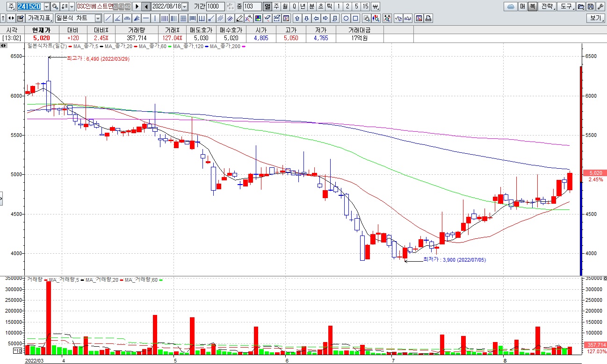
Task: Toggle second period button 초
Action: (x=321, y=7)
